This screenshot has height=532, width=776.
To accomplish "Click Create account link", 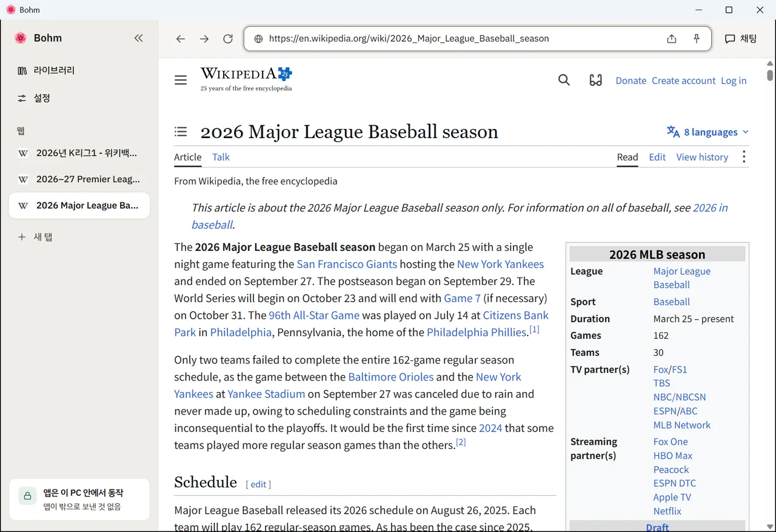I will (x=684, y=81).
